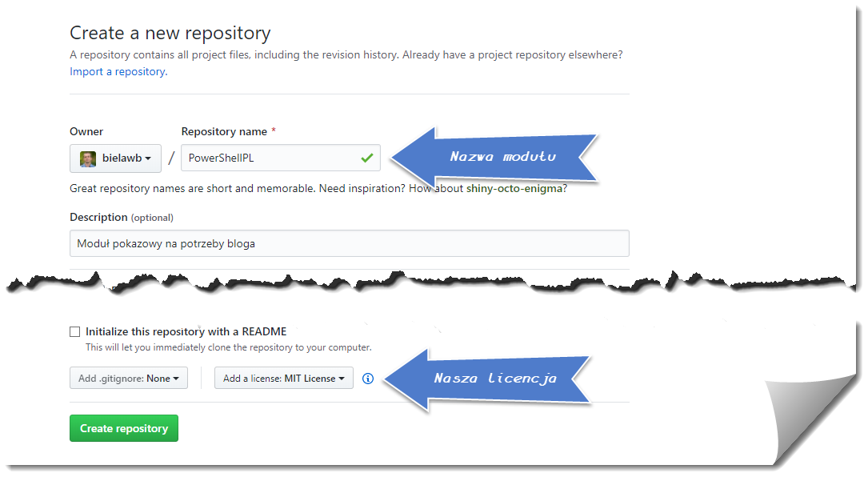Click the bielawb owner avatar image
Viewport: 868px width, 477px height.
tap(88, 158)
